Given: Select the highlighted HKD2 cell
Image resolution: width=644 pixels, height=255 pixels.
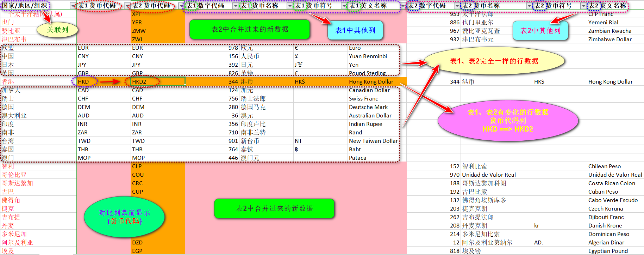Looking at the screenshot, I should tap(158, 82).
